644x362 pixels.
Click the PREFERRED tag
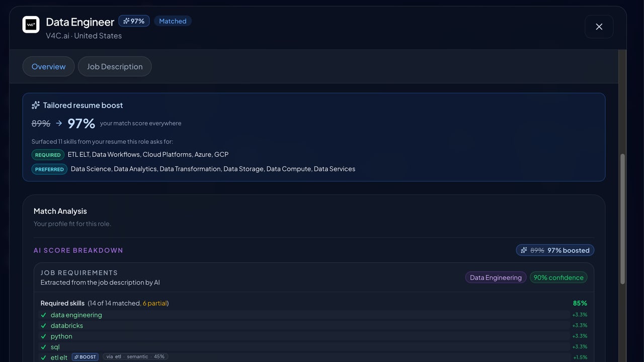click(x=49, y=169)
